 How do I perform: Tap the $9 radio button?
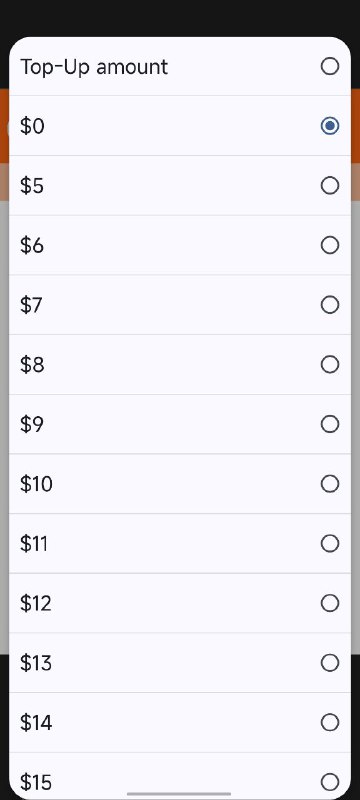tap(330, 424)
